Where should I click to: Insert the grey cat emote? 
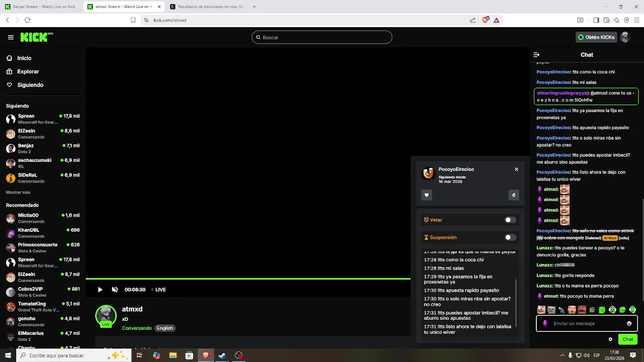551,310
